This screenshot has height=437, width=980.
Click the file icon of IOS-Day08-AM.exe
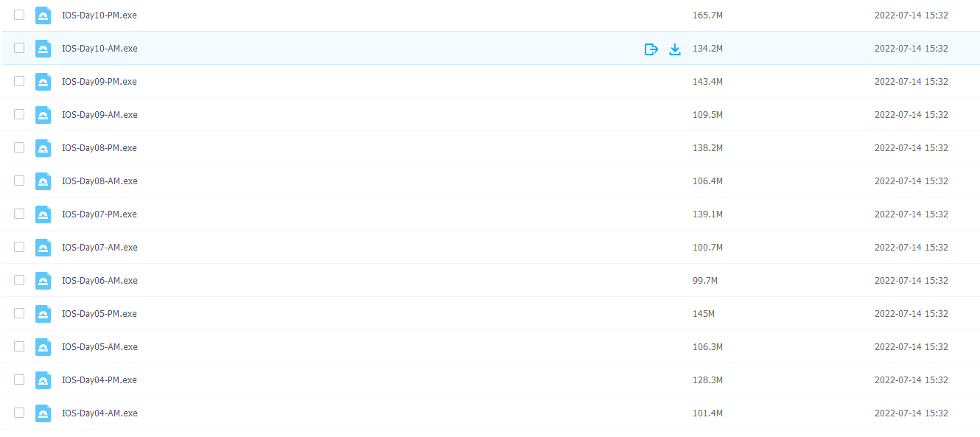coord(43,181)
